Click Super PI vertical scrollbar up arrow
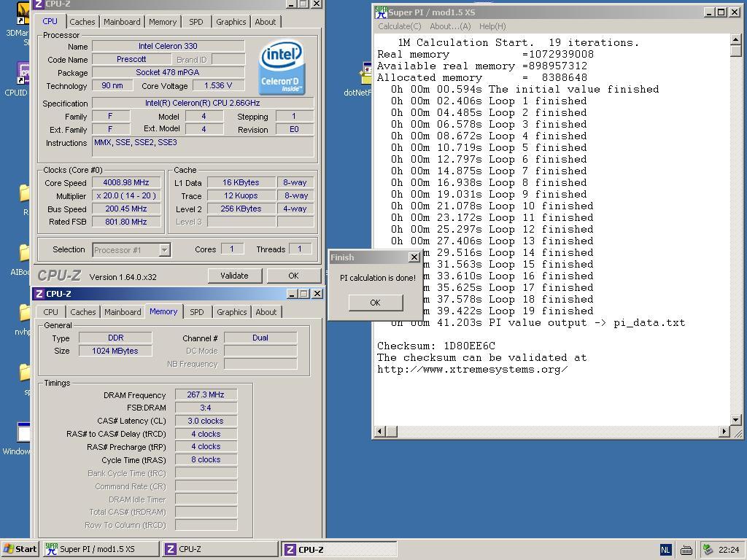 (x=735, y=39)
